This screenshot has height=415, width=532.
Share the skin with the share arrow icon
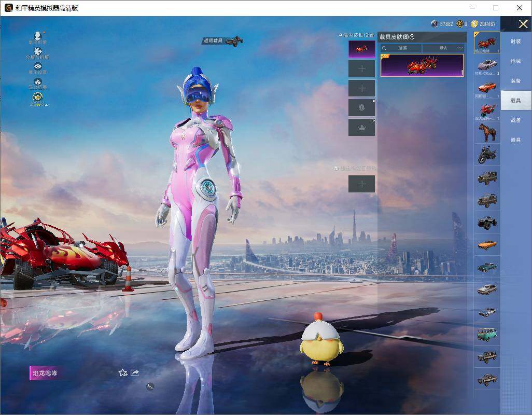tap(135, 373)
